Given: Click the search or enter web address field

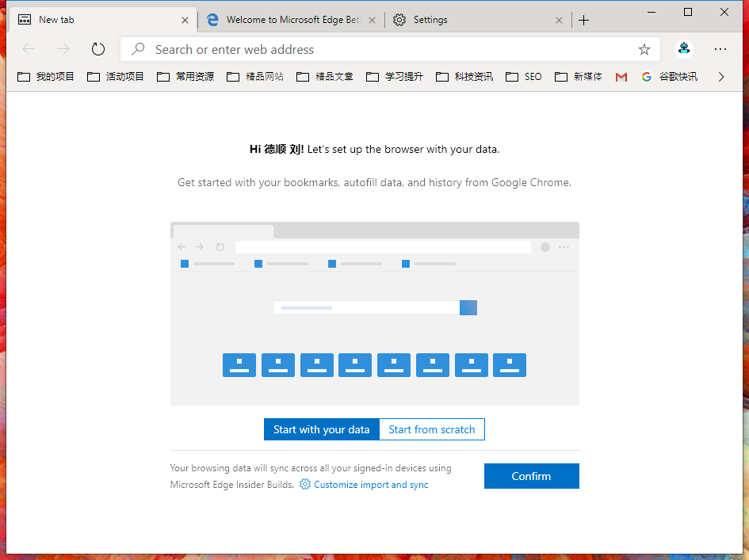Looking at the screenshot, I should [390, 49].
